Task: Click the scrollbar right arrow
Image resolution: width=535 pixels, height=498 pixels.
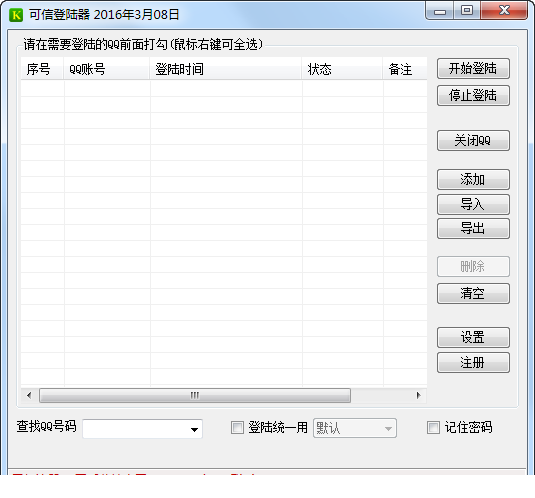Action: (x=418, y=395)
